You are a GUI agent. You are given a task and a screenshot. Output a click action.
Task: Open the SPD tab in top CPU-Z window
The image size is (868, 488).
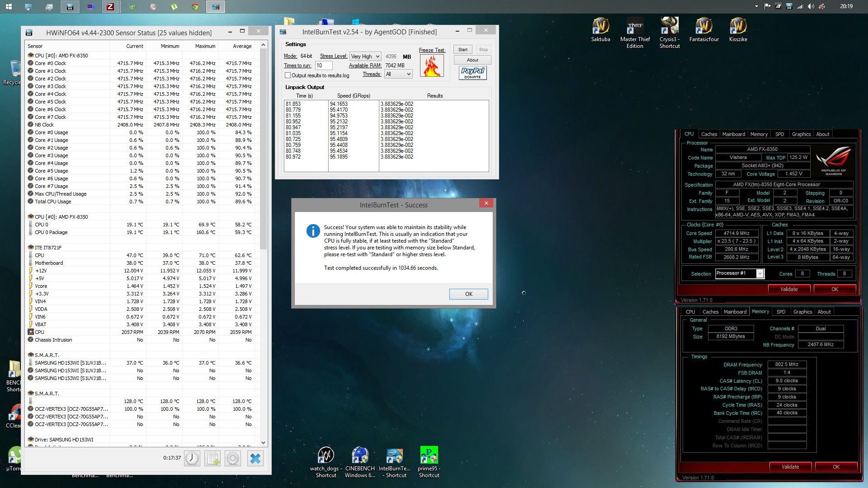(779, 134)
